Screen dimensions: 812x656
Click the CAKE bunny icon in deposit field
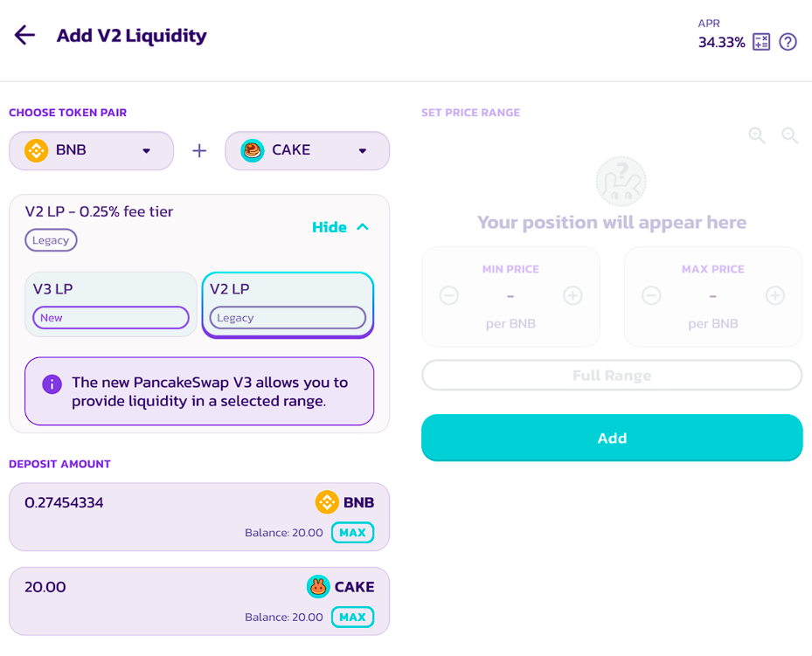(x=318, y=587)
